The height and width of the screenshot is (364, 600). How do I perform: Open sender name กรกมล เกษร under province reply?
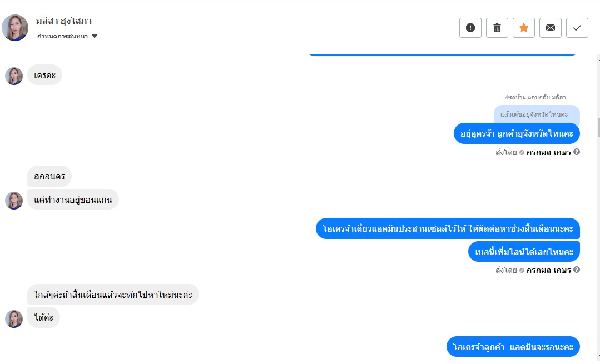(x=548, y=152)
